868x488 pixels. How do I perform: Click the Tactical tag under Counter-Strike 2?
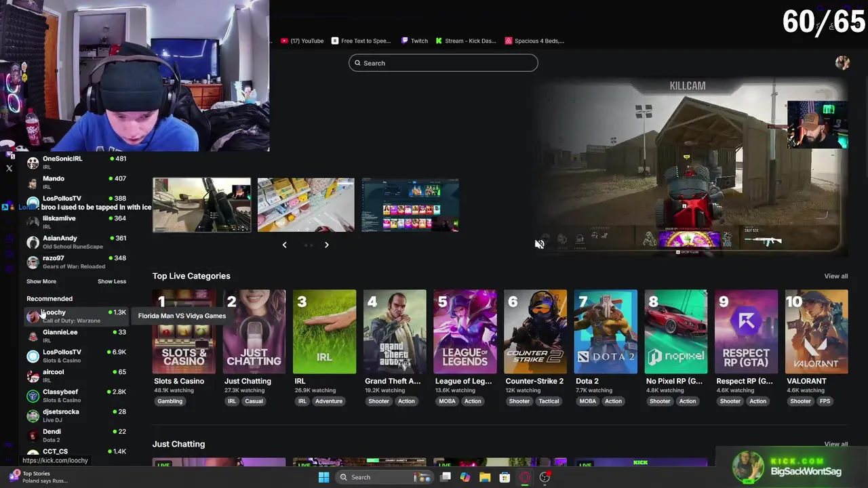pos(549,401)
